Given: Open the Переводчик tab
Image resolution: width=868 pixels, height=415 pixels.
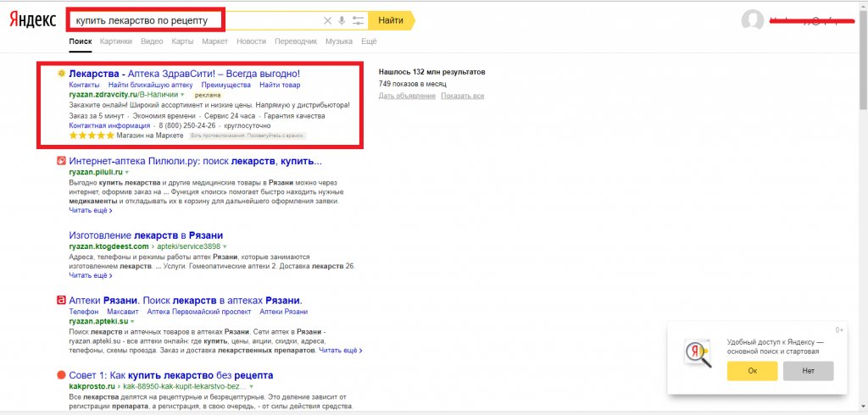Looking at the screenshot, I should point(296,41).
